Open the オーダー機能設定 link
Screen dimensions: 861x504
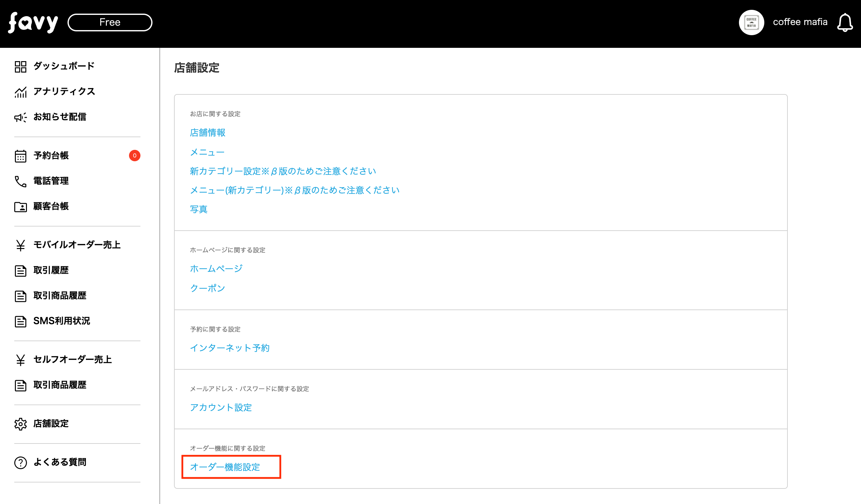tap(225, 467)
